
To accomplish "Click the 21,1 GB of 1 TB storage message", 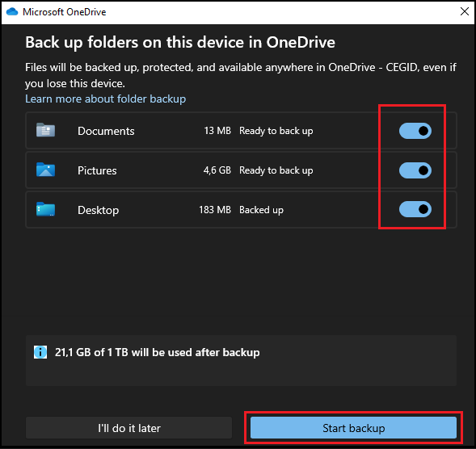I will tap(157, 352).
